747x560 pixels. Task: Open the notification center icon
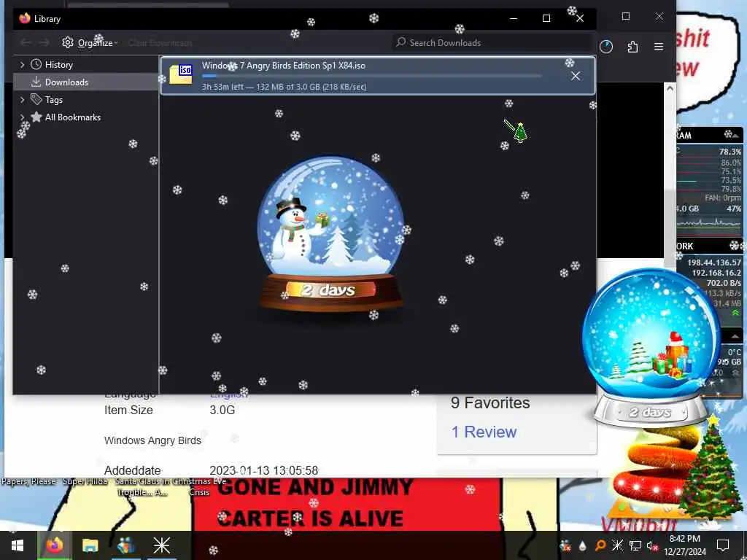723,545
